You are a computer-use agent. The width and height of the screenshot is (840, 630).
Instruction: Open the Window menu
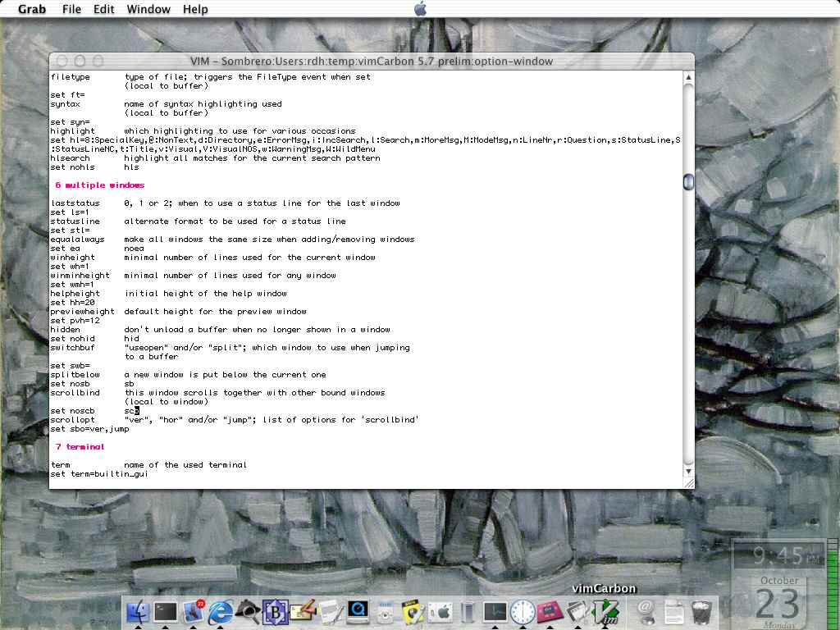(x=148, y=9)
